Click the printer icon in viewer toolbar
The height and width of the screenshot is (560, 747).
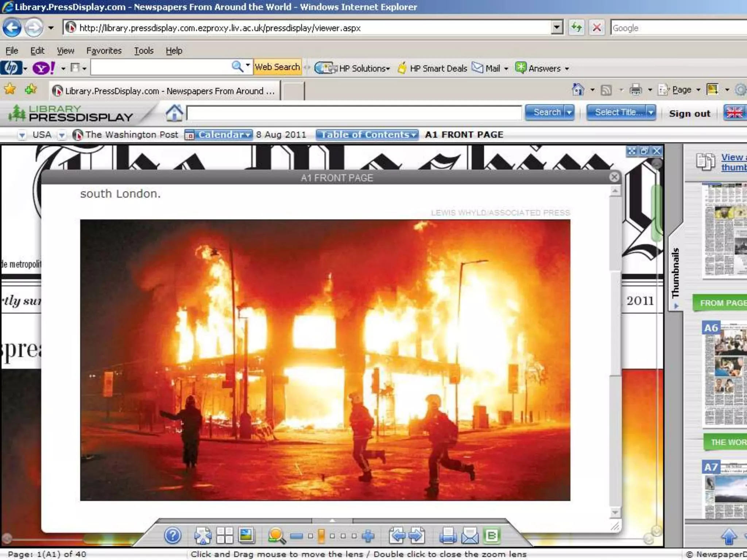pyautogui.click(x=448, y=536)
